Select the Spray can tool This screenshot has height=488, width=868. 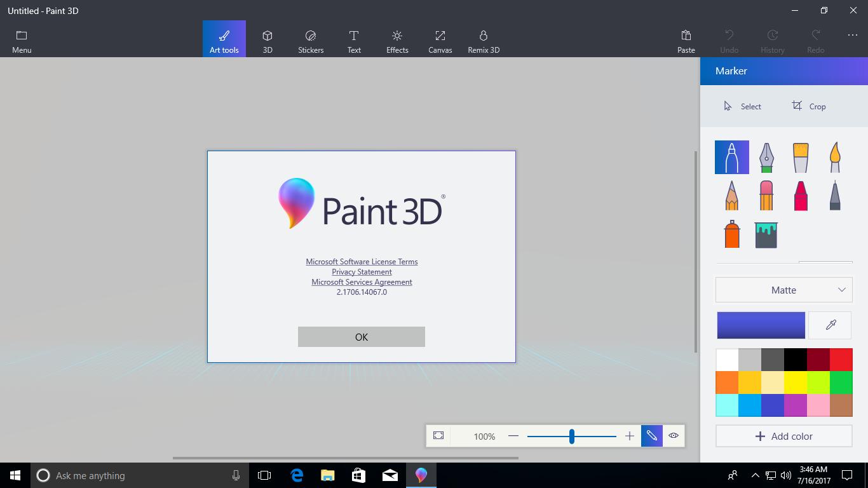click(732, 234)
